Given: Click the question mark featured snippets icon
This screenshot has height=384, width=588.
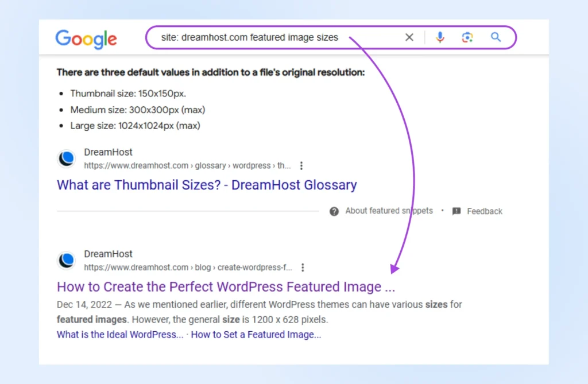Looking at the screenshot, I should [x=334, y=211].
